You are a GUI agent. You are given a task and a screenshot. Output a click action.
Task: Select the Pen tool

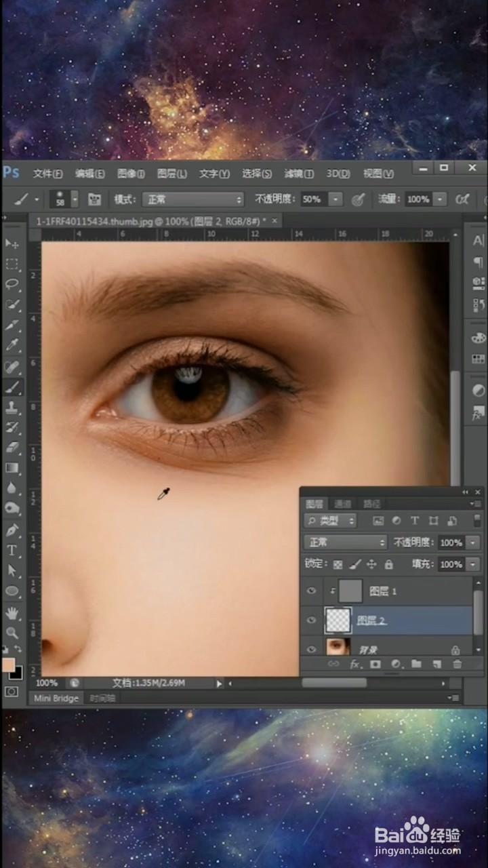[12, 530]
